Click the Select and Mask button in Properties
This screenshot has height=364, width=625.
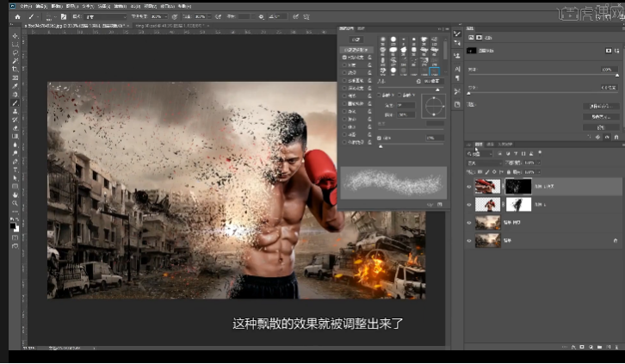tap(600, 106)
